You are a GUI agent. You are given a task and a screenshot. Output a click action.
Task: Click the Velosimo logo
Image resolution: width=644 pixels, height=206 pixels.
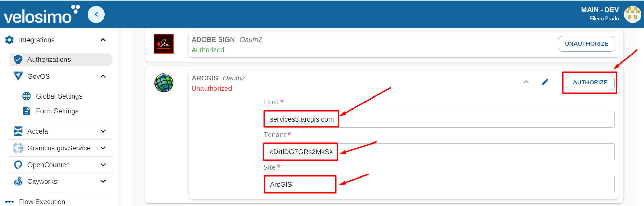pyautogui.click(x=41, y=14)
